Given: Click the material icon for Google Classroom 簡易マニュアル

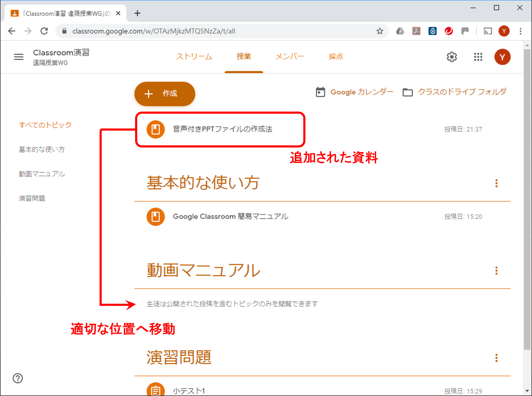Looking at the screenshot, I should (x=156, y=216).
